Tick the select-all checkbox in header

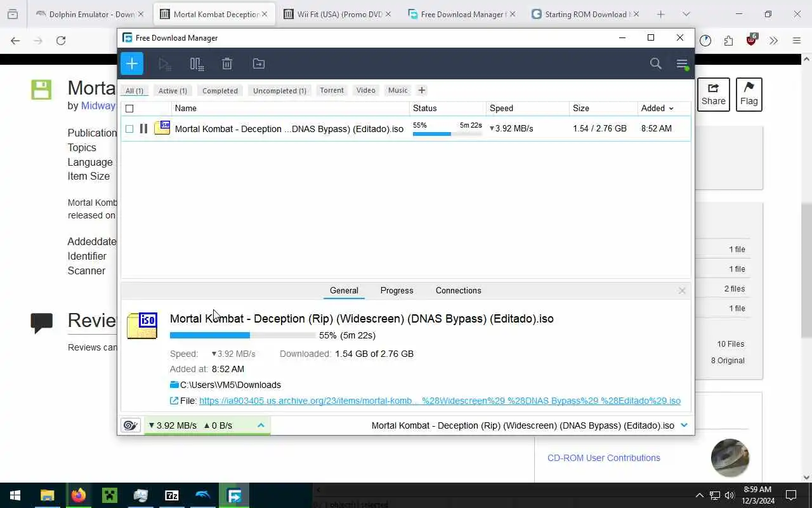click(129, 109)
